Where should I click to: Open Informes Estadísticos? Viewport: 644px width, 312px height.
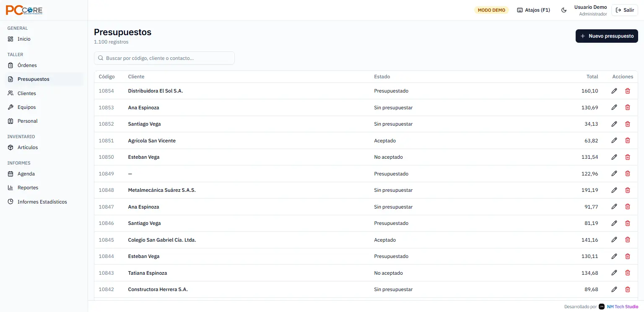[44, 202]
